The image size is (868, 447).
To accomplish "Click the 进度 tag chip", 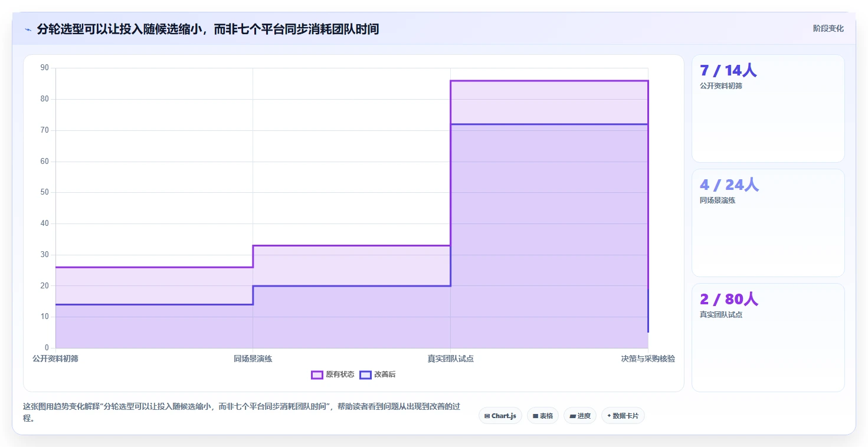I will (x=580, y=416).
